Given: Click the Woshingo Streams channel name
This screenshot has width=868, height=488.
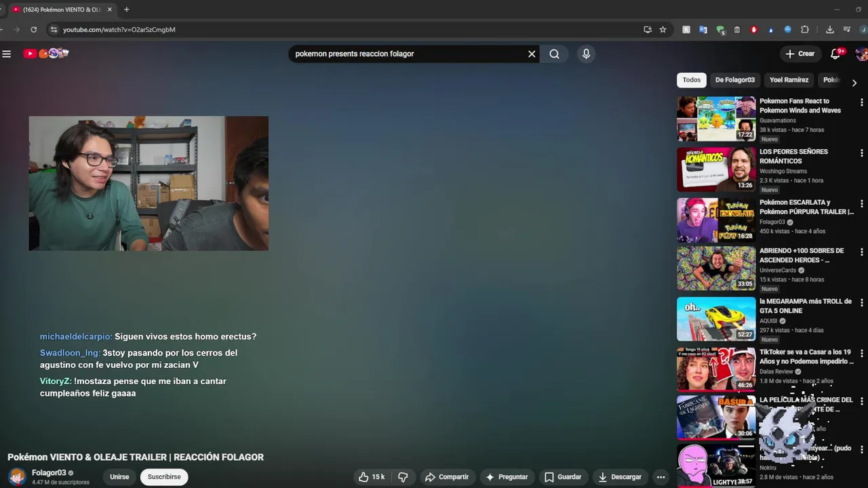Looking at the screenshot, I should tap(783, 171).
